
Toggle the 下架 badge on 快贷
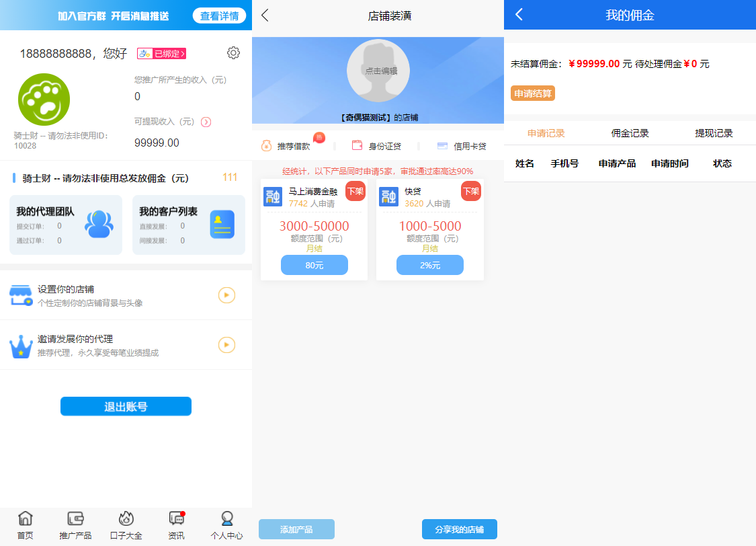click(470, 191)
